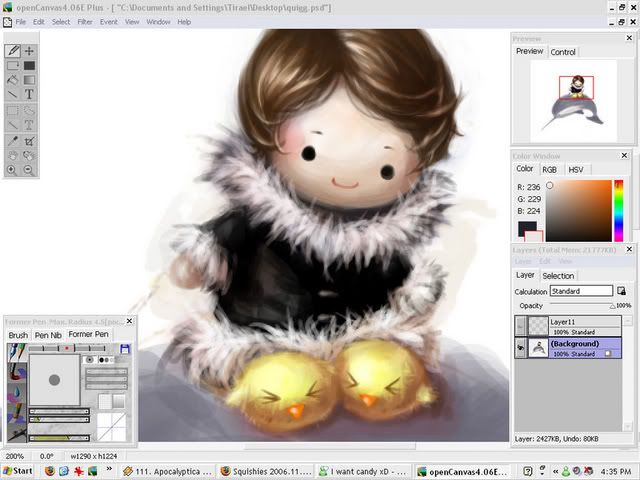Click the pressure curve graph
Viewport: 640px width, 480px height.
pos(111,427)
